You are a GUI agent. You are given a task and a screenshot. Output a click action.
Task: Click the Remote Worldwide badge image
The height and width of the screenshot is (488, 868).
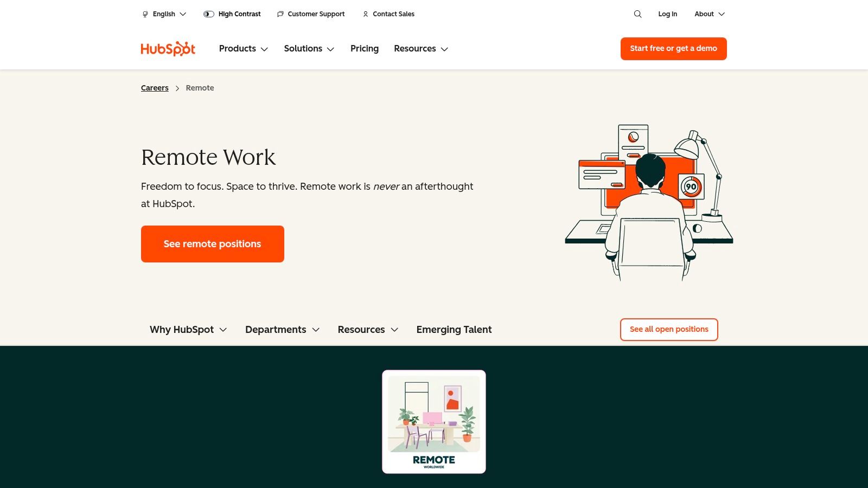(x=434, y=422)
